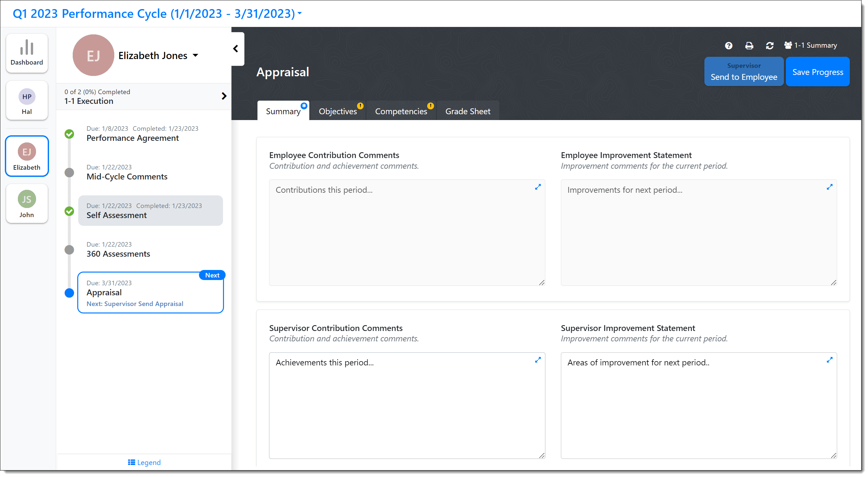Open the Q1 2023 Performance Cycle dropdown

(x=157, y=14)
